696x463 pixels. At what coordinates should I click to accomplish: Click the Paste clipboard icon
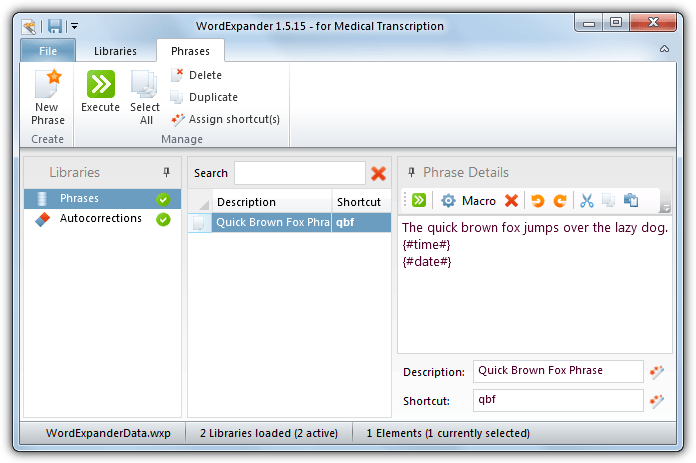631,201
